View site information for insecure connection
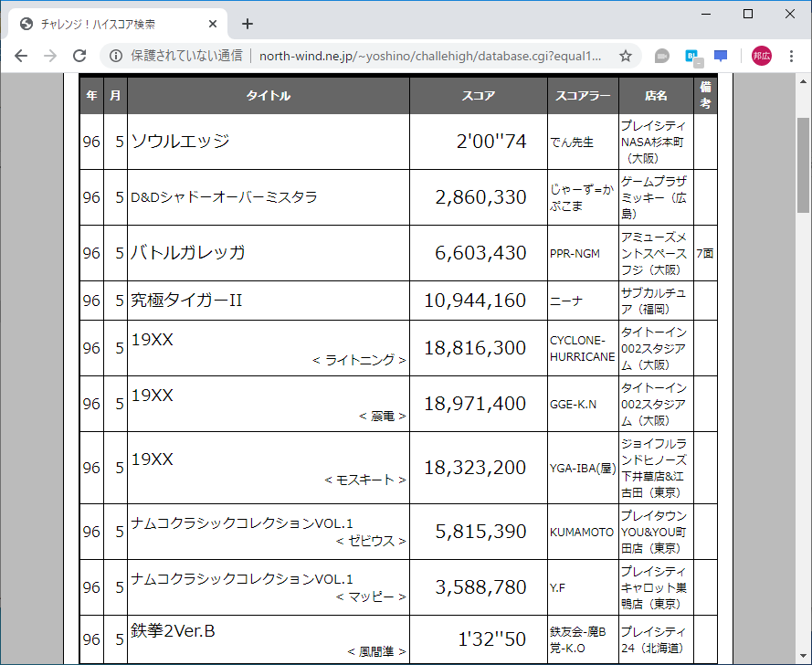 point(116,56)
